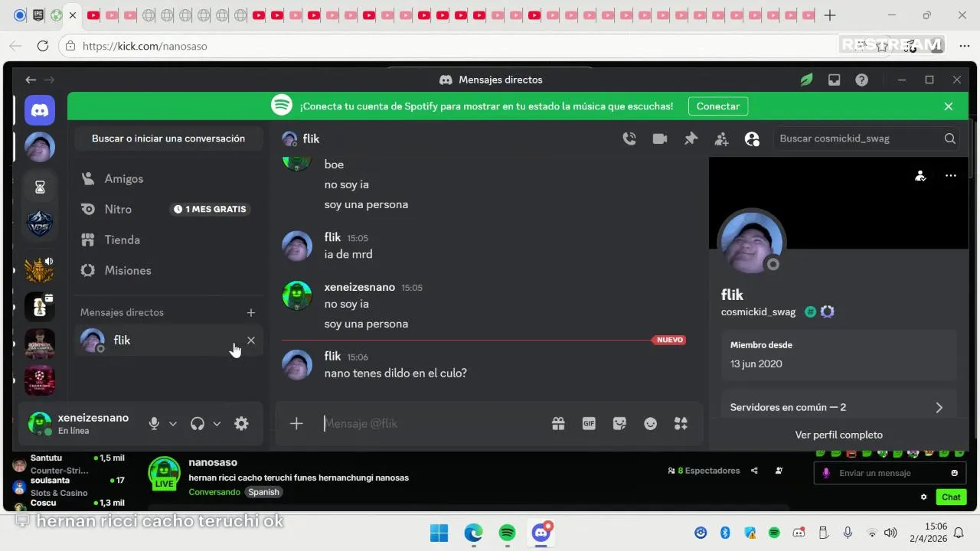
Task: Close the flik direct message entry
Action: click(250, 340)
